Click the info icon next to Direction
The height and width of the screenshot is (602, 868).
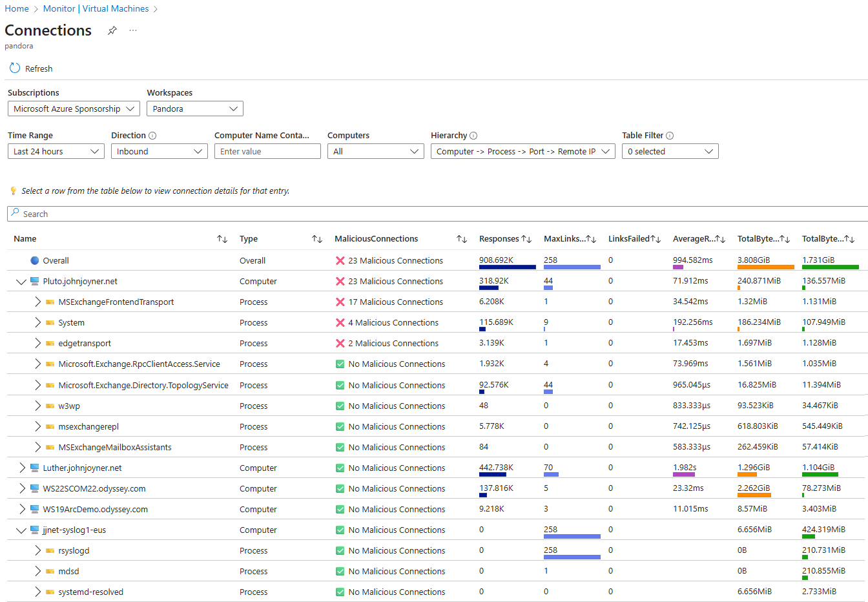pyautogui.click(x=152, y=136)
